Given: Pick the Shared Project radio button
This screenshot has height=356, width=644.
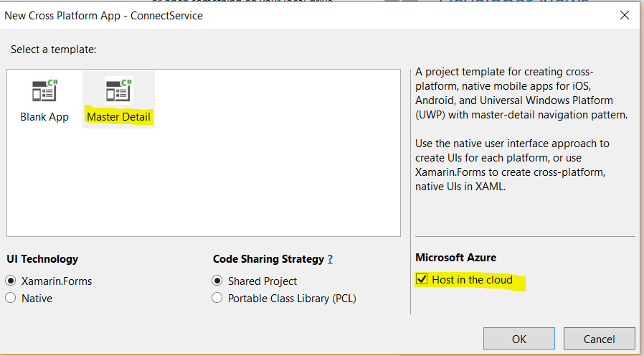Looking at the screenshot, I should click(x=217, y=281).
